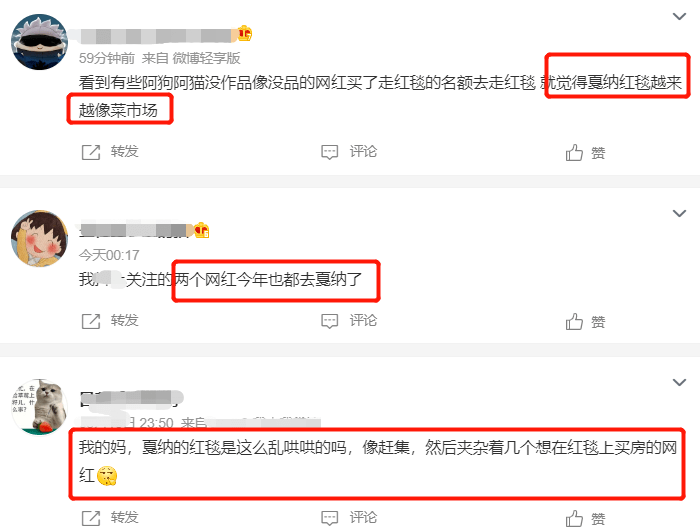
Task: Click the 微博轻享版 source link
Action: [x=206, y=58]
